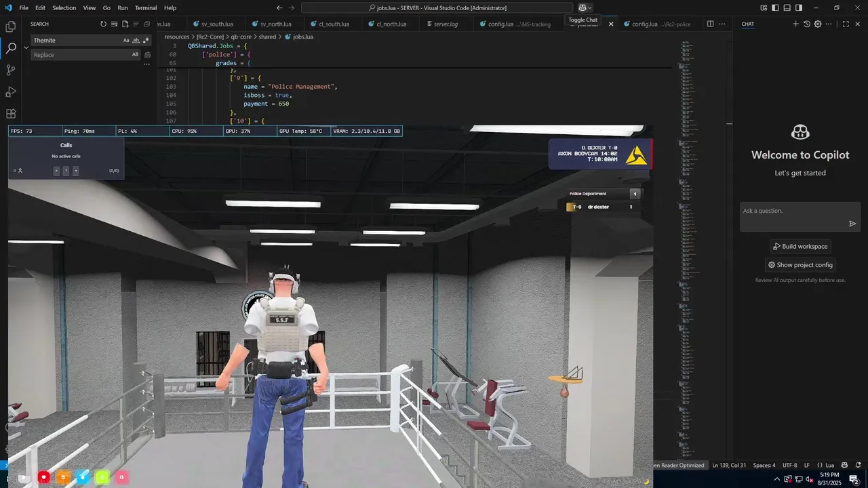Close the active jobs.lua tab

coord(611,24)
